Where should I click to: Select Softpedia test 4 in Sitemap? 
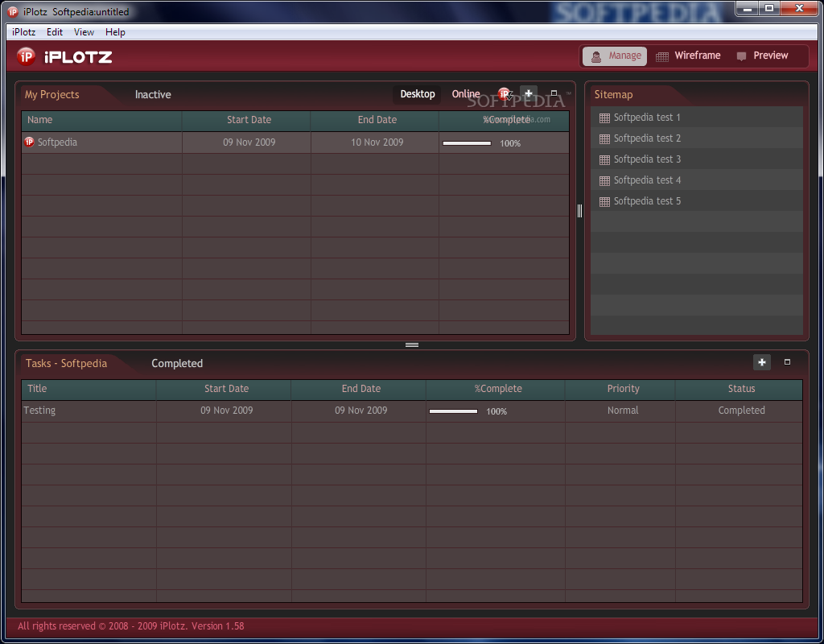pyautogui.click(x=647, y=180)
